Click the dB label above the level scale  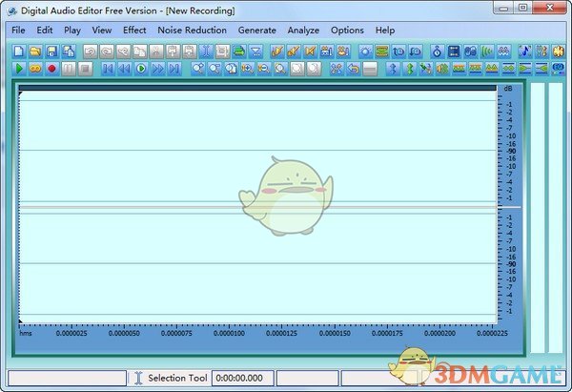(508, 89)
